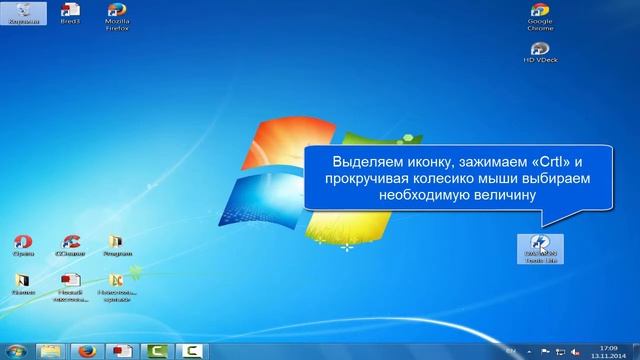Select the red text document below CCleaner
This screenshot has width=640, height=360.
(70, 287)
